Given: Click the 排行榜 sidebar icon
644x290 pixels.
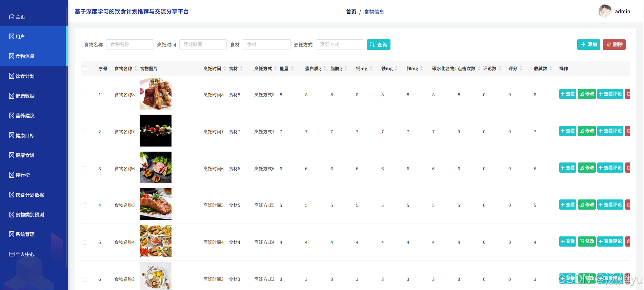Looking at the screenshot, I should click(x=12, y=175).
